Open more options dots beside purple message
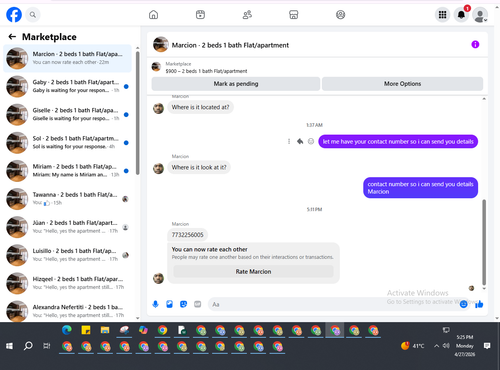Image resolution: width=500 pixels, height=370 pixels. (289, 141)
